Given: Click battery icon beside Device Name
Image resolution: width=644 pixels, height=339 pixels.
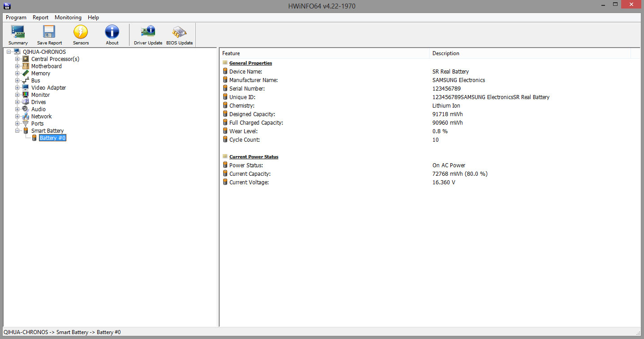Looking at the screenshot, I should tap(225, 71).
